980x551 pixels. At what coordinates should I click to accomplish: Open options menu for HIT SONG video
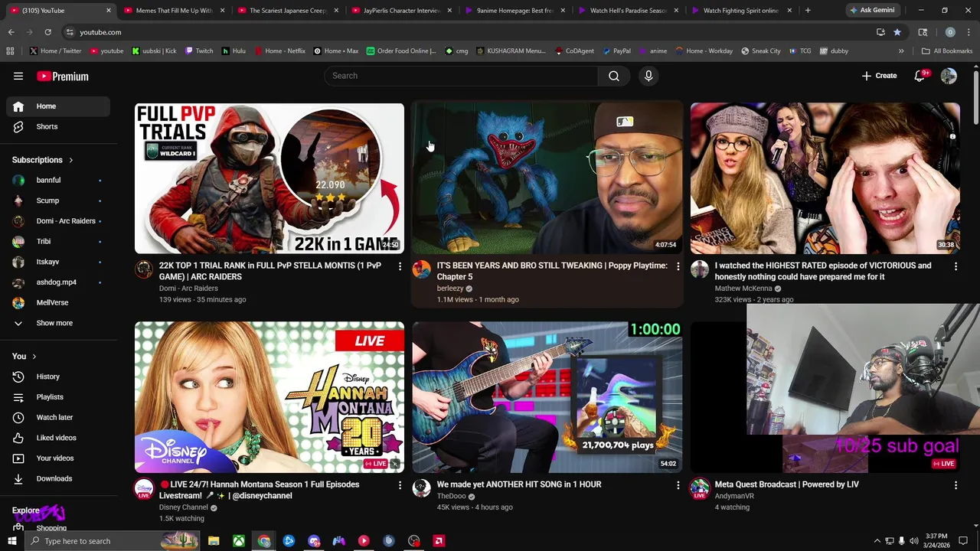(678, 485)
